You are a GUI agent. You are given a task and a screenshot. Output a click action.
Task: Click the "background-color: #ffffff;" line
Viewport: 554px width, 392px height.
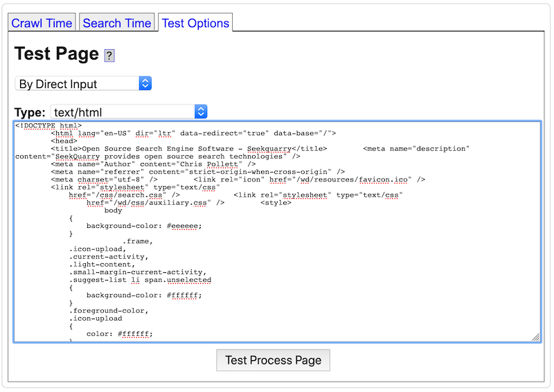[x=144, y=296]
